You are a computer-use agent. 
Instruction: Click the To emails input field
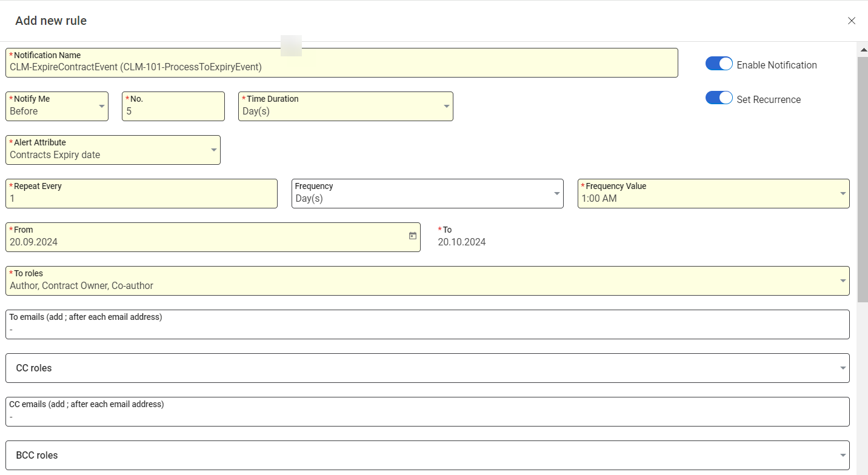coord(427,329)
